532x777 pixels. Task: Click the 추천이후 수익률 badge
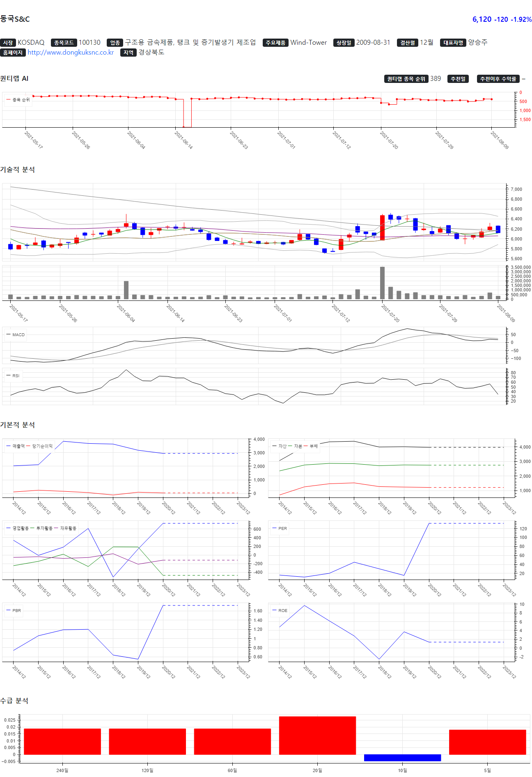(498, 79)
